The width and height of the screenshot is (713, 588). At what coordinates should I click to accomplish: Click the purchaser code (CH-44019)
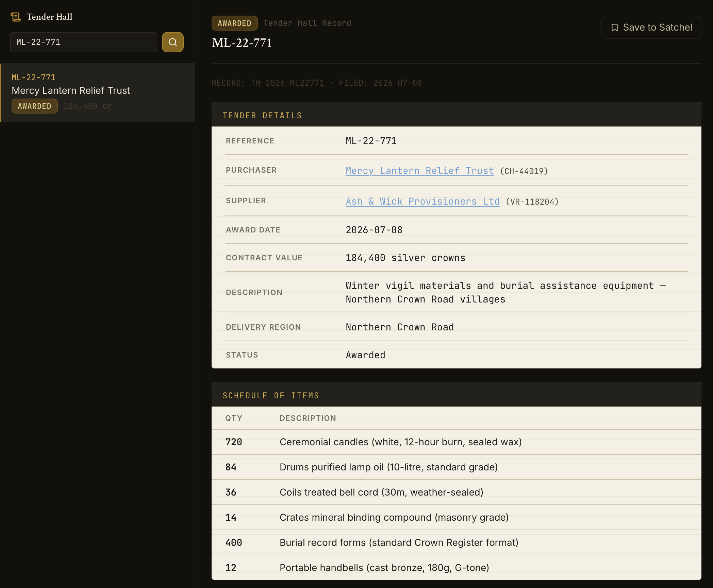pyautogui.click(x=524, y=171)
